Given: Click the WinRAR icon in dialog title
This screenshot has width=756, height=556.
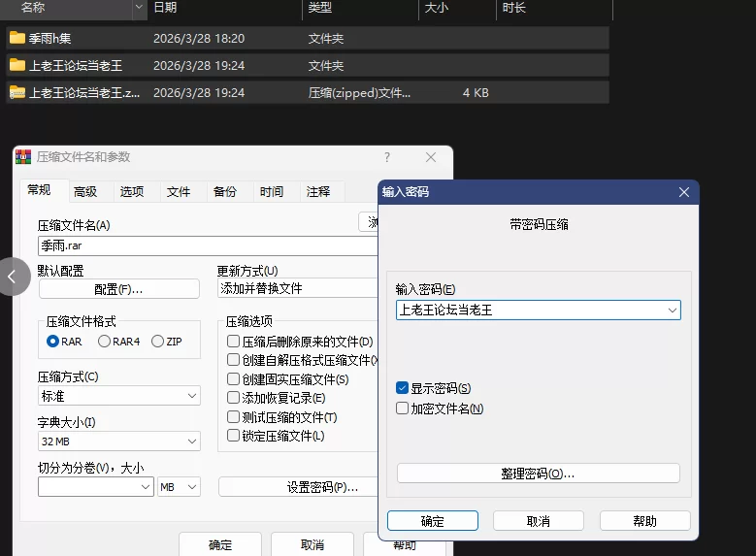Looking at the screenshot, I should coord(24,157).
